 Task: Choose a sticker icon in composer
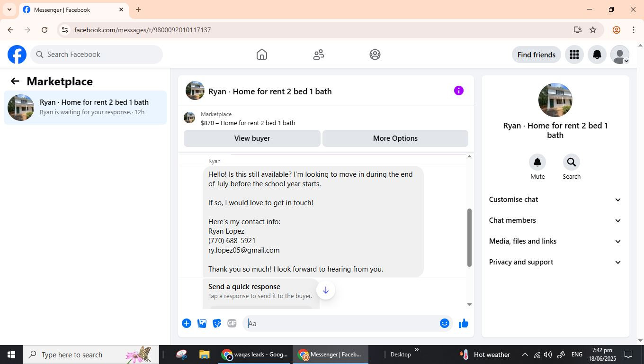coord(217,323)
